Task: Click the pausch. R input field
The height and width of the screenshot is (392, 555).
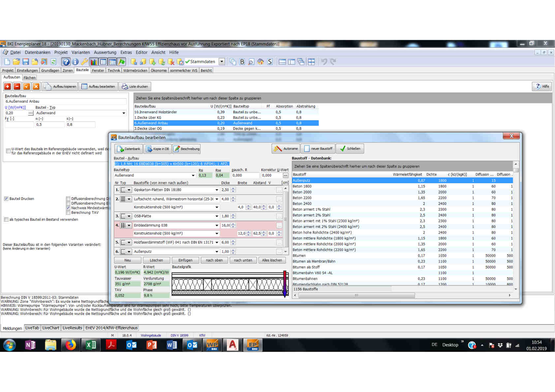Action: point(245,176)
